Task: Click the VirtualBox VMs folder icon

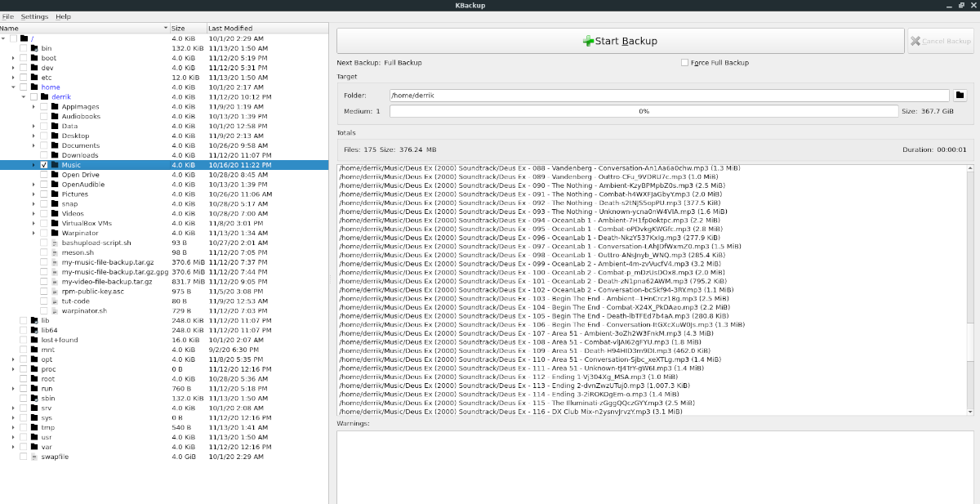Action: coord(55,223)
